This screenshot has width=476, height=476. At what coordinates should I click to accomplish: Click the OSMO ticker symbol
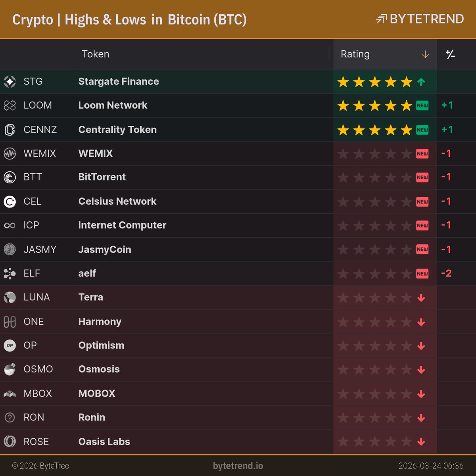38,369
